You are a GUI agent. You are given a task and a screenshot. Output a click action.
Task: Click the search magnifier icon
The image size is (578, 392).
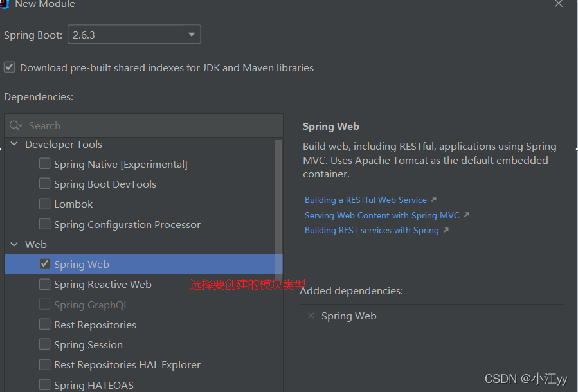pyautogui.click(x=15, y=125)
